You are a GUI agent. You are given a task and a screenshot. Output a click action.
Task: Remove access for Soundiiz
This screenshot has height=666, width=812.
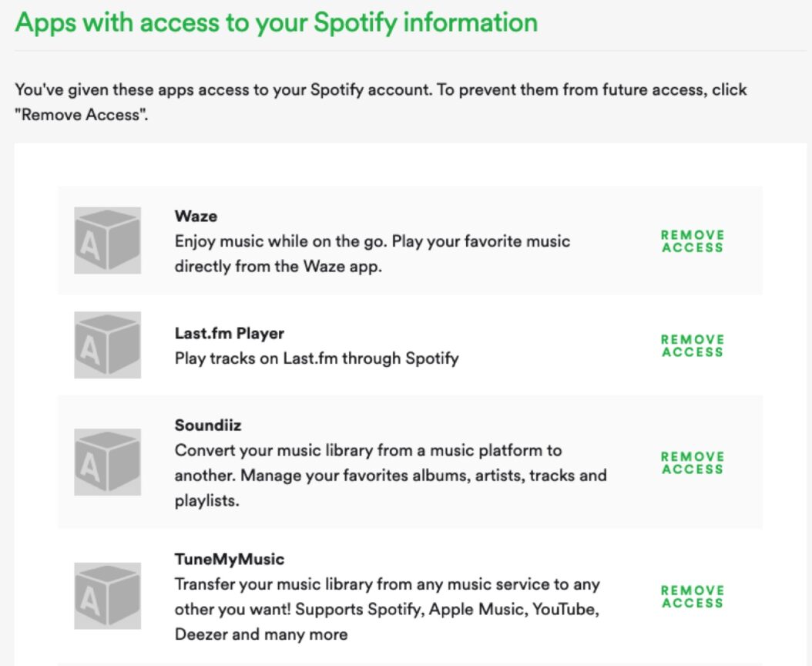[692, 463]
